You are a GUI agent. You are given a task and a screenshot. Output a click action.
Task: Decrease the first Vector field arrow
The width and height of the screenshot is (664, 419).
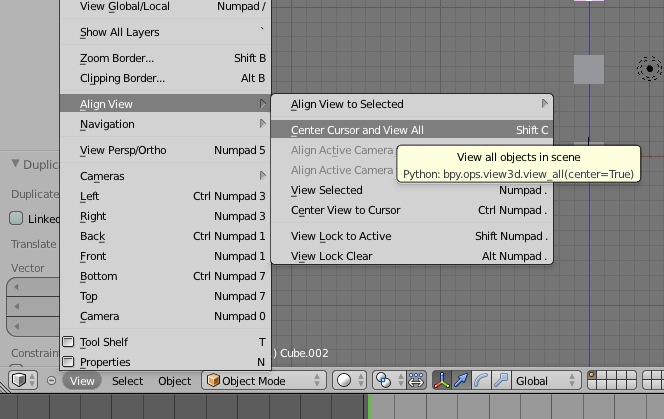(x=16, y=287)
